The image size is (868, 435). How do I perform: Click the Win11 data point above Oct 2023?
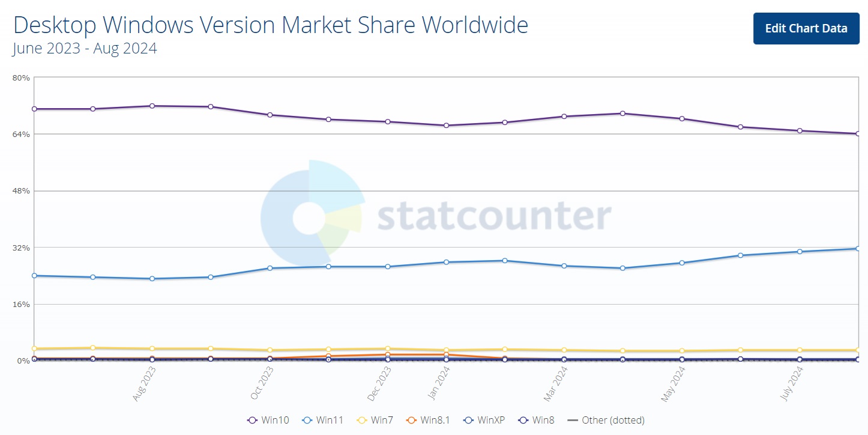click(x=270, y=268)
